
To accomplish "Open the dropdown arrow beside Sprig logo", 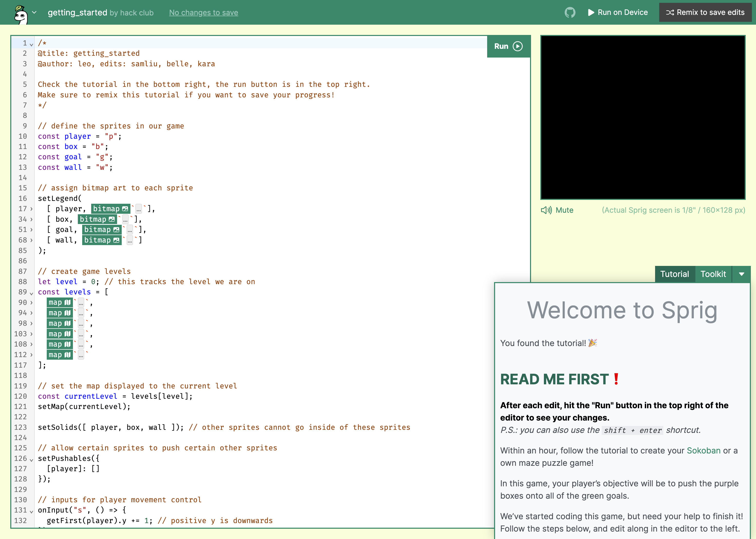I will pyautogui.click(x=34, y=13).
